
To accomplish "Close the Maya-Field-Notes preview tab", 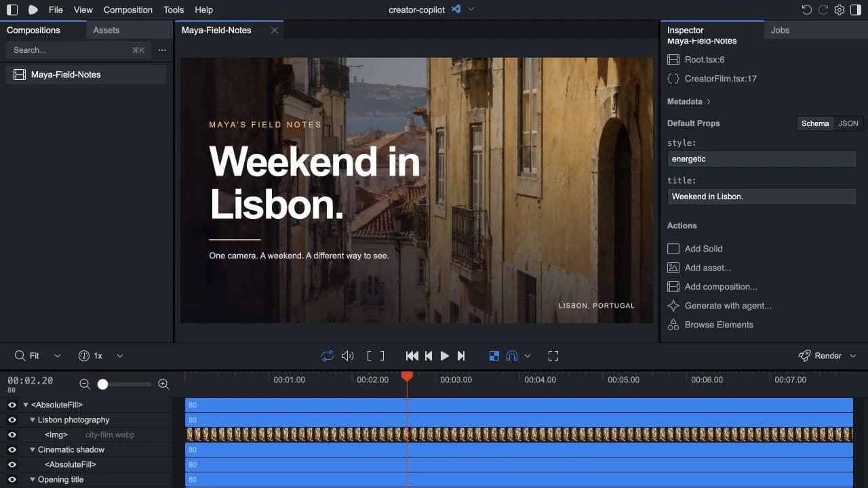I will pos(275,30).
